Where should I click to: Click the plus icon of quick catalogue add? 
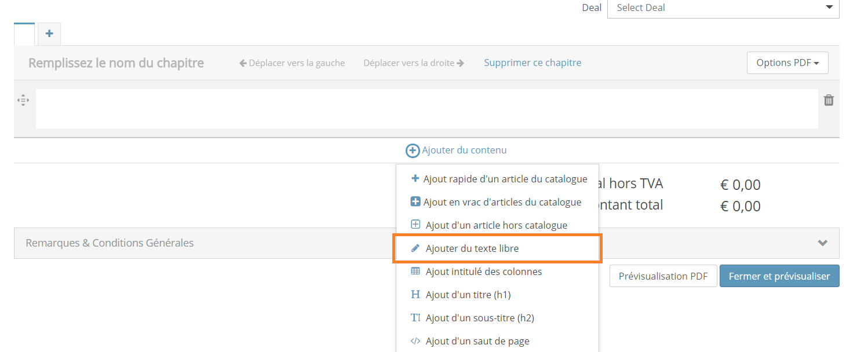415,178
